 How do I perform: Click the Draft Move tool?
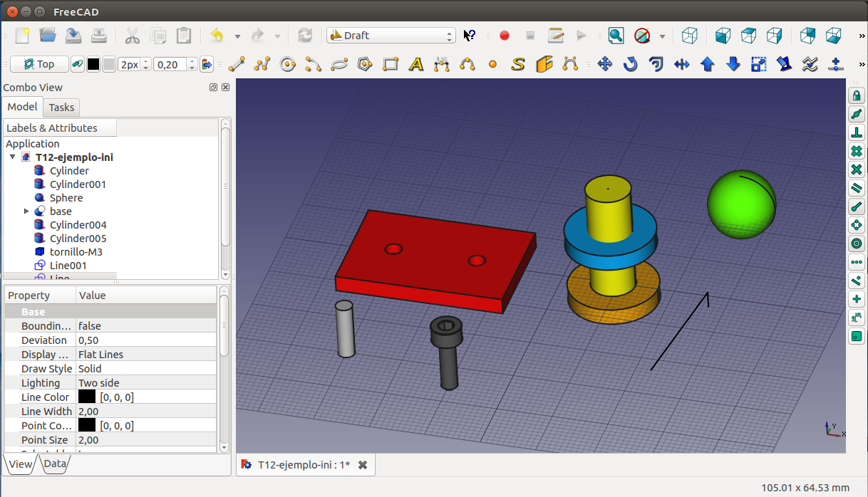pos(605,65)
